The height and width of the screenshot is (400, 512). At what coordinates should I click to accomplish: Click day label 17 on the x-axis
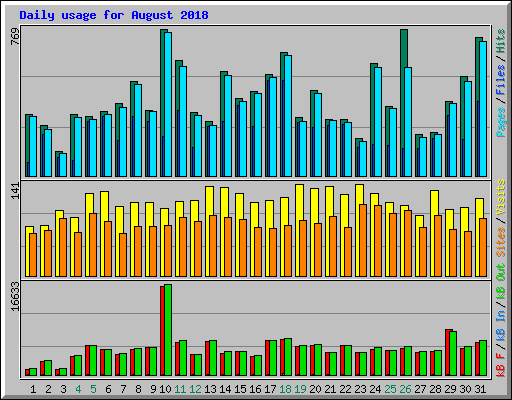pos(270,389)
